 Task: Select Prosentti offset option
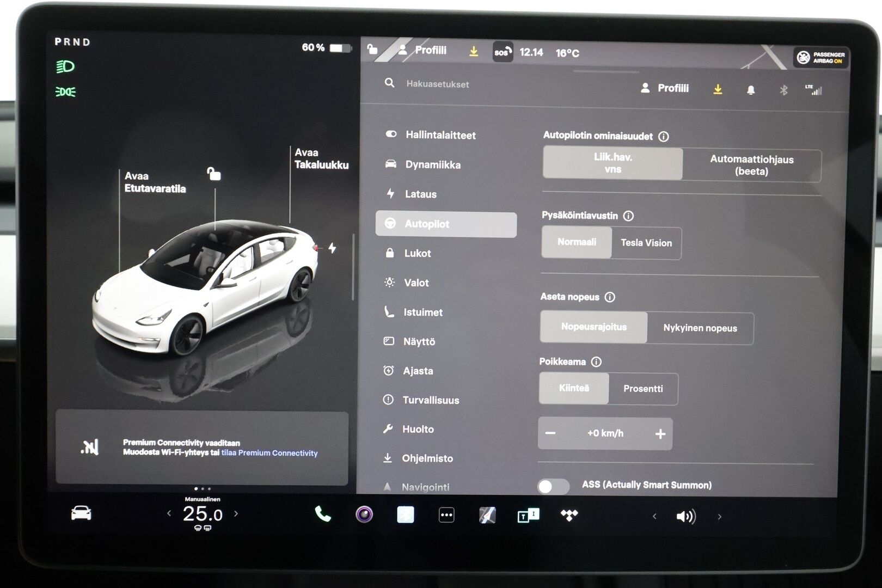(643, 389)
